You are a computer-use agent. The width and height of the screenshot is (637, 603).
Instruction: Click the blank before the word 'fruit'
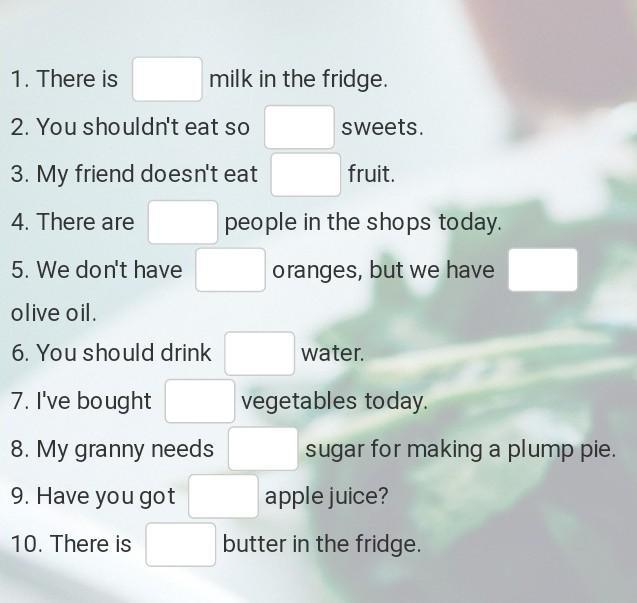pos(306,174)
